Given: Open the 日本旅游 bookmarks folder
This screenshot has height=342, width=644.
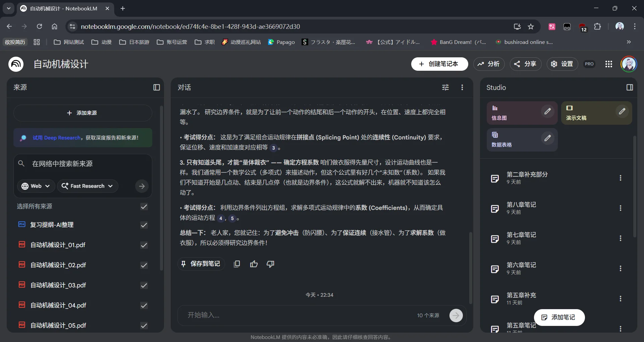Looking at the screenshot, I should tap(135, 42).
